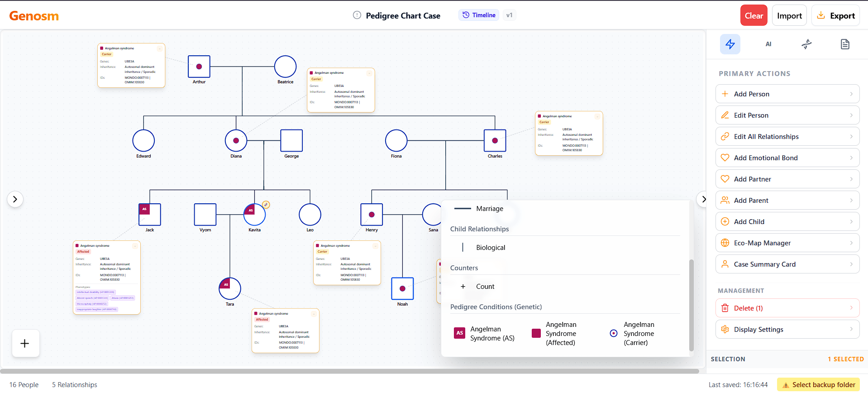
Task: Choose Add Parent action
Action: coord(787,200)
